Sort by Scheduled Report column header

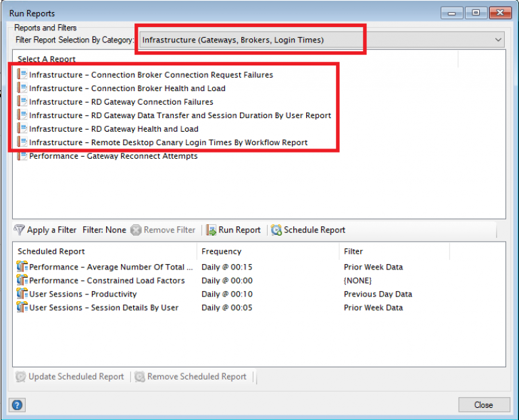click(x=51, y=251)
